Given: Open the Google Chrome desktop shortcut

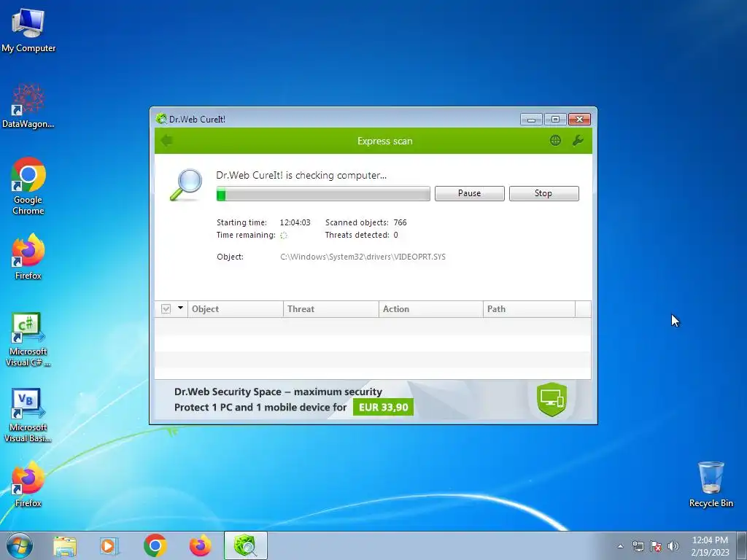Looking at the screenshot, I should point(28,186).
